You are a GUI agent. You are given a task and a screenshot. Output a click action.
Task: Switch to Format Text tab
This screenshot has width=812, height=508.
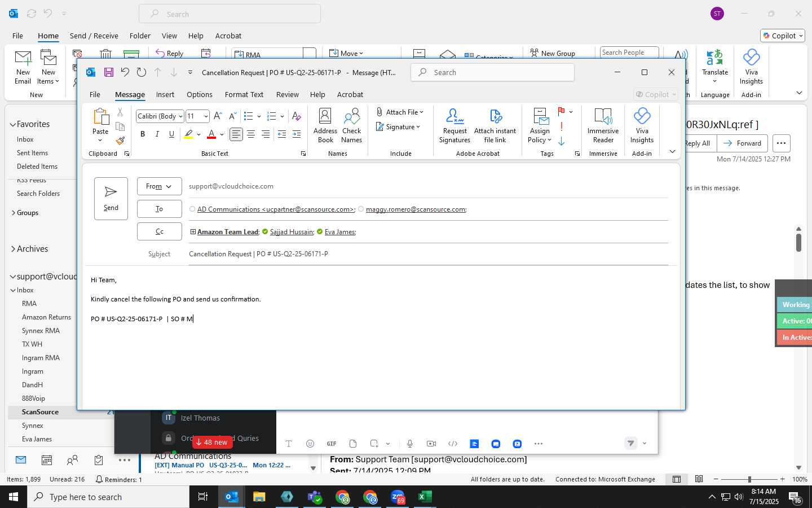coord(244,94)
